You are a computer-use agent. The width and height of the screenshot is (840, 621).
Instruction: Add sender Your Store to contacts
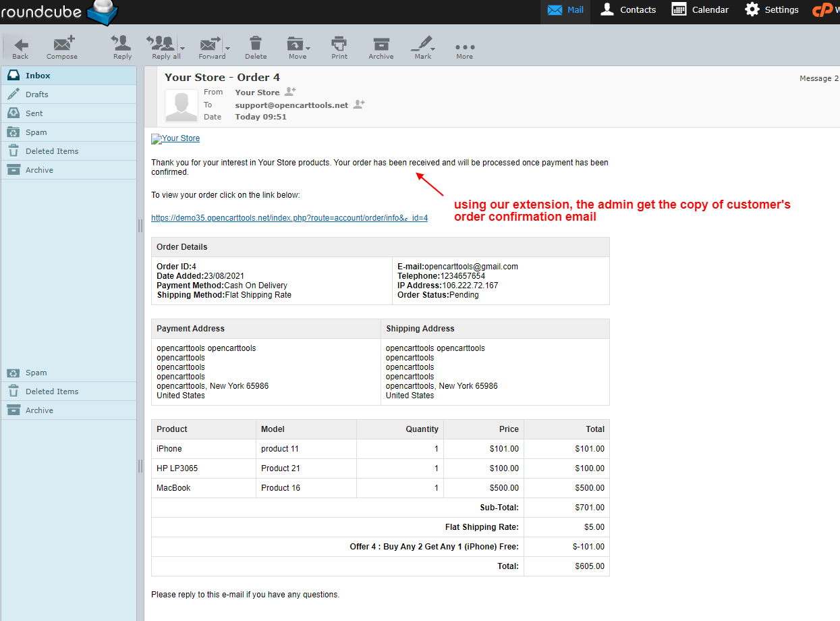[290, 92]
